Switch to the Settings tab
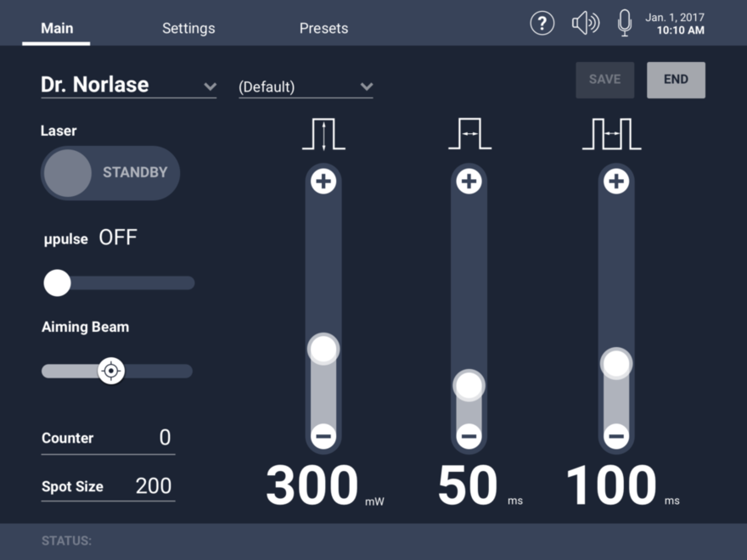Image resolution: width=747 pixels, height=560 pixels. point(188,28)
